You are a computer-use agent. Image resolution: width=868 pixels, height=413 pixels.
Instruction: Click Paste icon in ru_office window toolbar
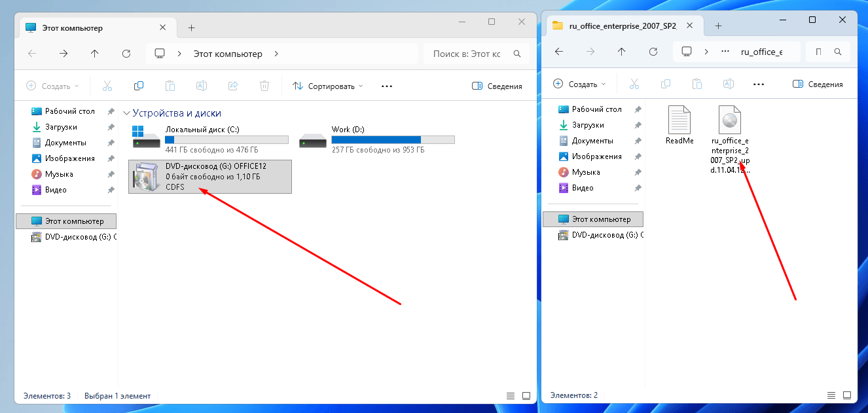[x=697, y=84]
